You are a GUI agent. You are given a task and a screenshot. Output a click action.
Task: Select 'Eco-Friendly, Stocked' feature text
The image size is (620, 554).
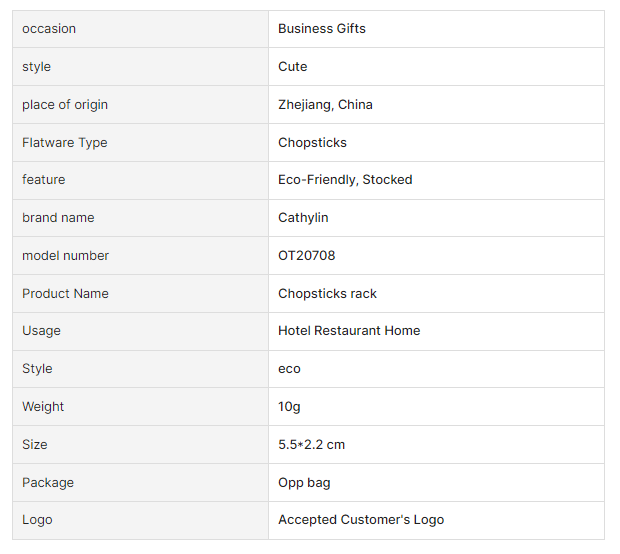[345, 180]
